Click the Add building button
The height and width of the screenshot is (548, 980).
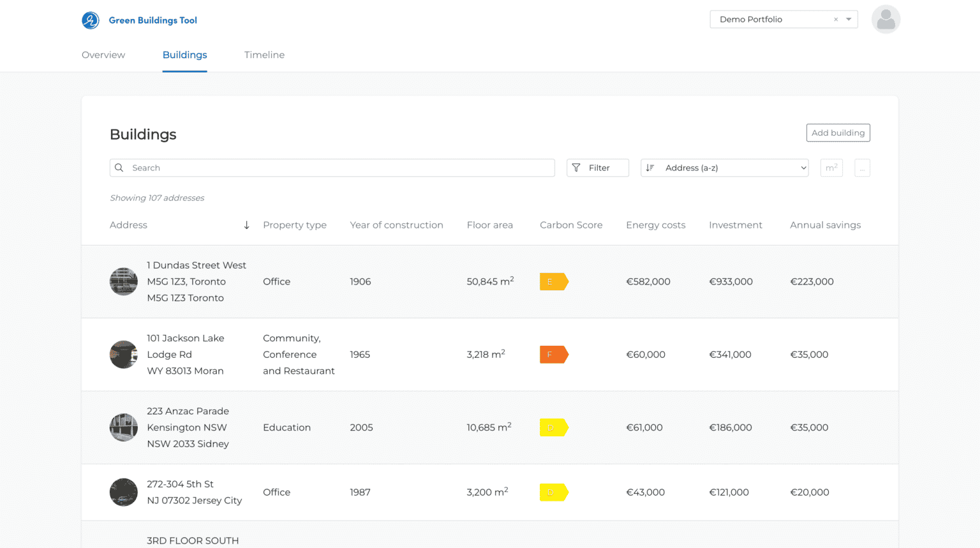[x=838, y=133]
